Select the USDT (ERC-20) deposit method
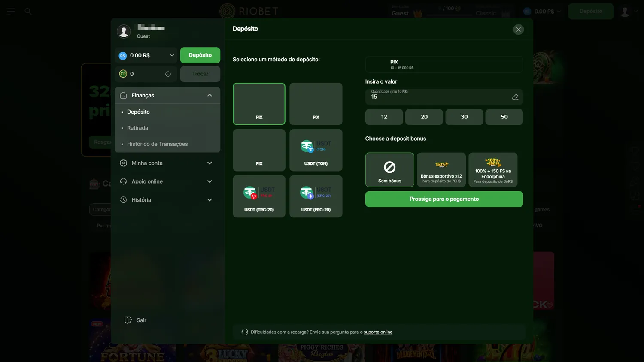 [316, 196]
